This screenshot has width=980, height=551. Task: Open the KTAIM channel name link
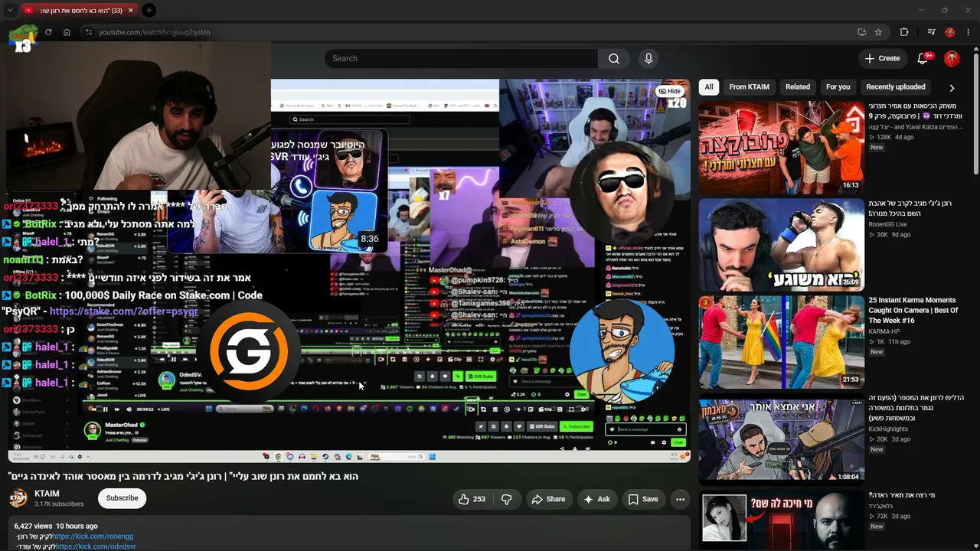pos(47,494)
